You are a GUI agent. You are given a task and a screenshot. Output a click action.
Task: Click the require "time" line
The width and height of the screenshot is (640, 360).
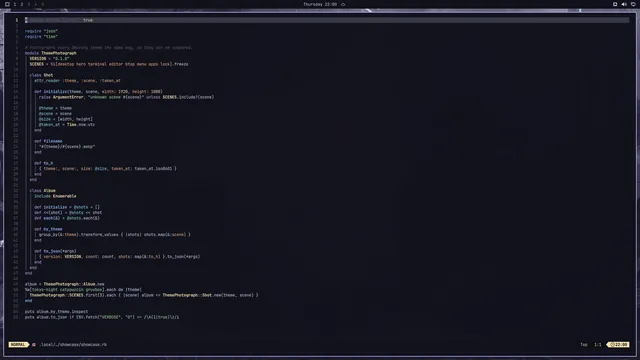coord(41,36)
